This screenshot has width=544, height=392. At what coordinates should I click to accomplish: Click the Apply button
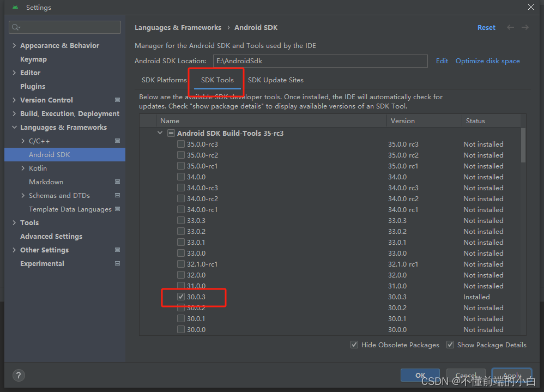pos(512,375)
